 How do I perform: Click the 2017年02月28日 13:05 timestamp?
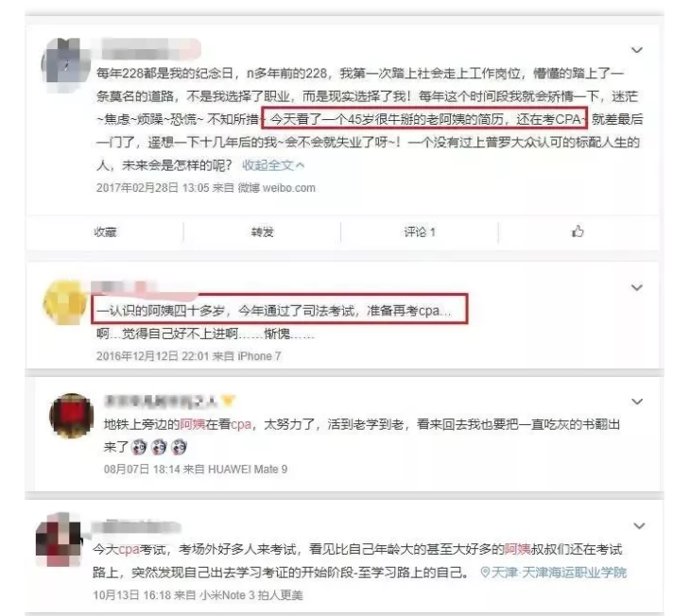(x=153, y=188)
